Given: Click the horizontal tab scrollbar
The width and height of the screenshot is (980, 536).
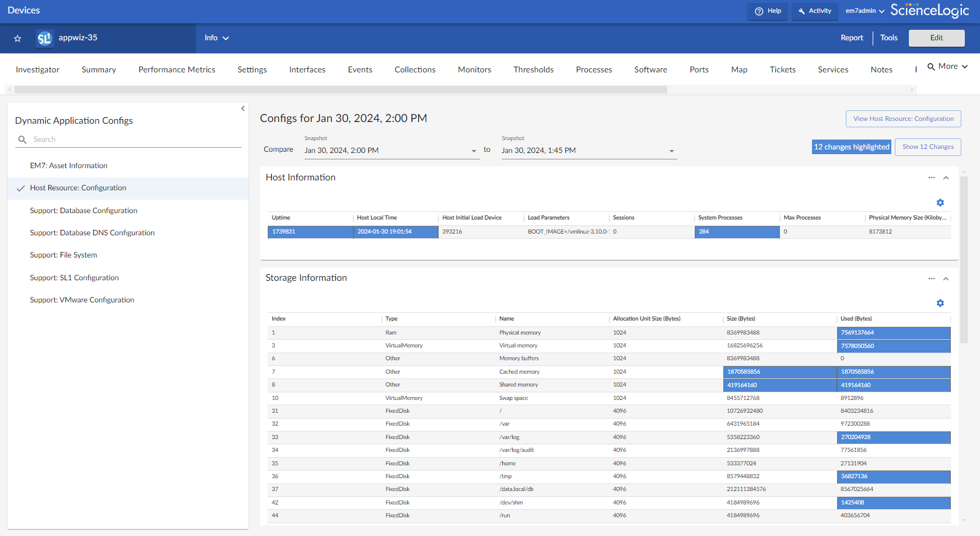Looking at the screenshot, I should tap(341, 90).
